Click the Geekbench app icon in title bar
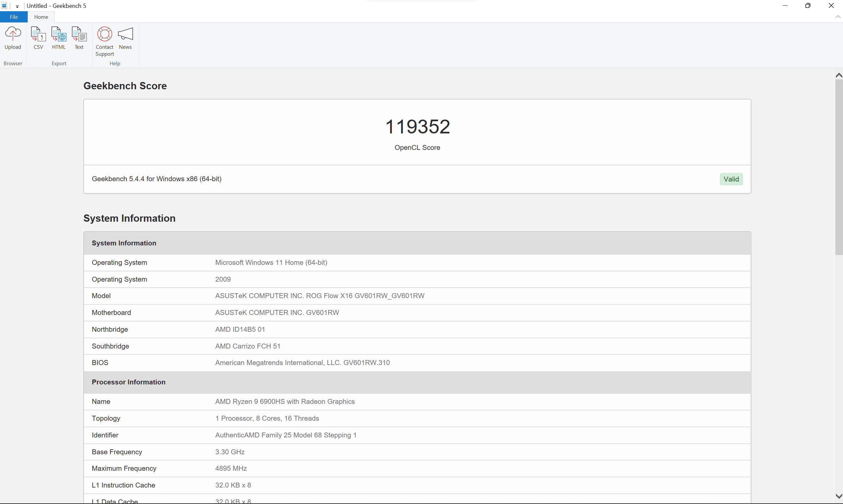The image size is (843, 504). pyautogui.click(x=4, y=6)
